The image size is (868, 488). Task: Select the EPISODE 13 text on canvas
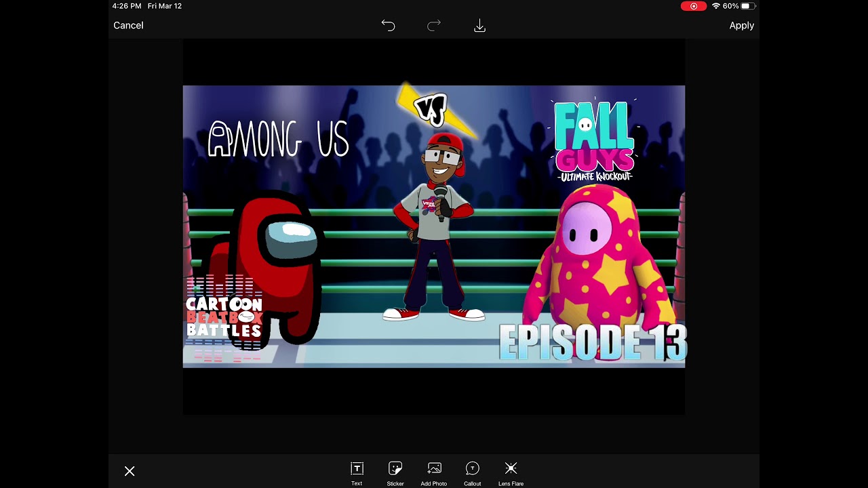[593, 342]
